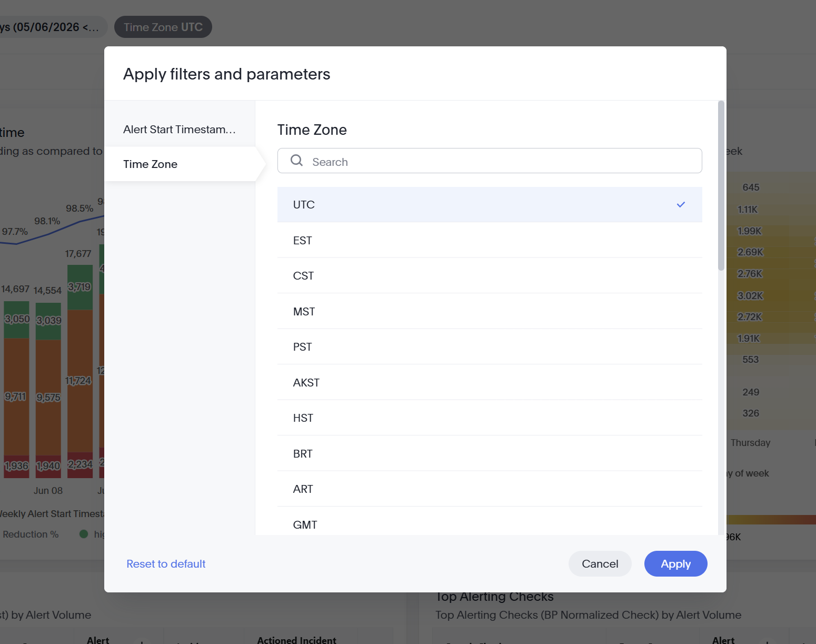Choose PST from the time zone list
This screenshot has width=816, height=644.
490,346
